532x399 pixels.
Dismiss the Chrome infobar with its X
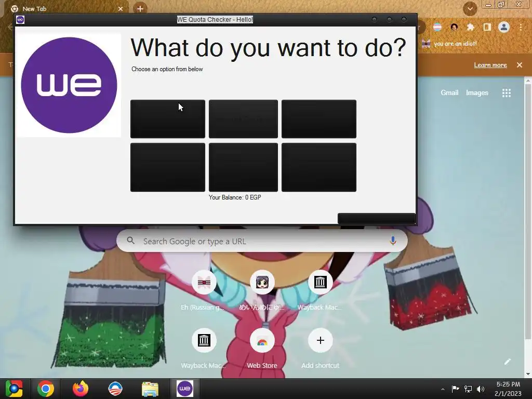coord(520,65)
